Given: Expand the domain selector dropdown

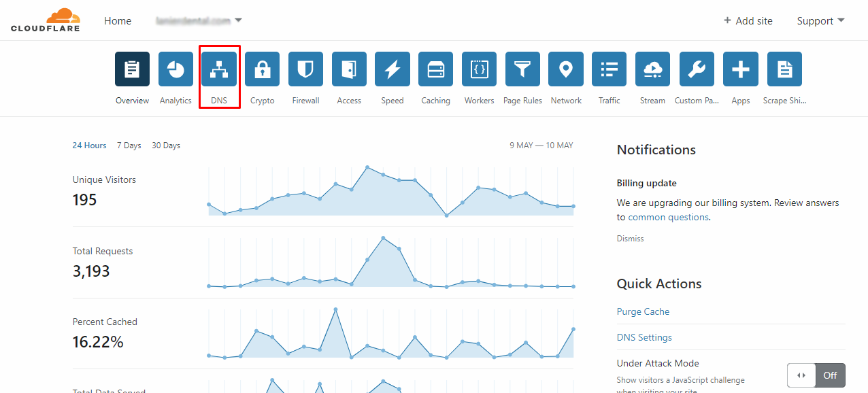Looking at the screenshot, I should click(x=199, y=21).
